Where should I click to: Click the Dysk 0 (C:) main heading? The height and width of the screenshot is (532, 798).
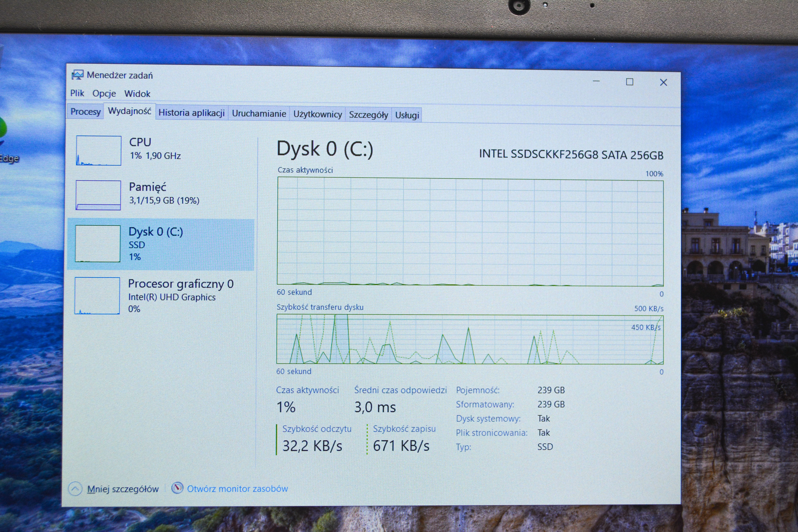tap(325, 149)
